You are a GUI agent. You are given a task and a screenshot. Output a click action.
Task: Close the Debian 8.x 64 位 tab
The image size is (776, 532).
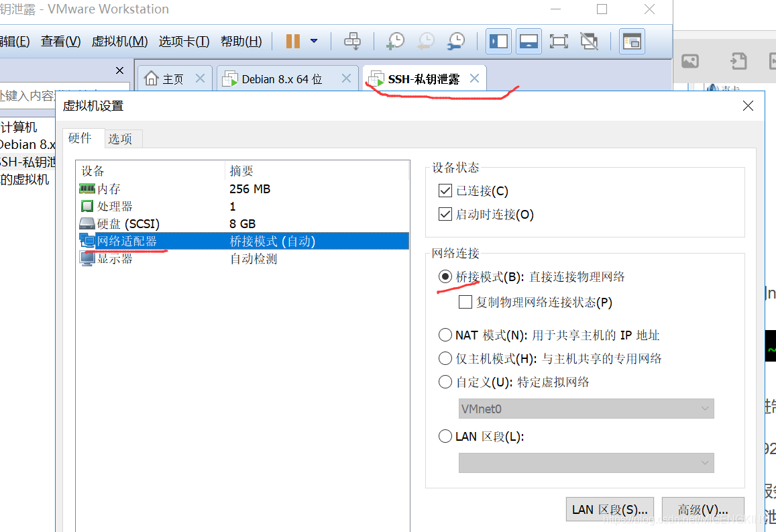347,78
